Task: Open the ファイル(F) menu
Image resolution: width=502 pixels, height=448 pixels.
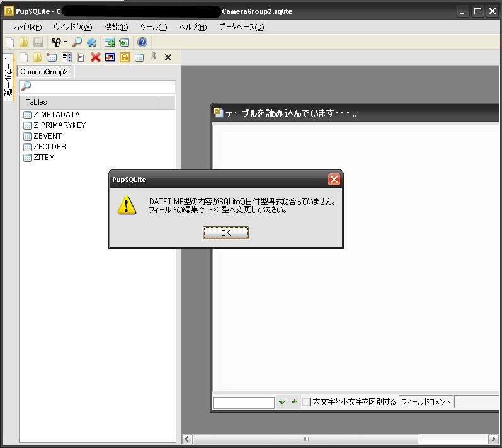Action: coord(26,27)
